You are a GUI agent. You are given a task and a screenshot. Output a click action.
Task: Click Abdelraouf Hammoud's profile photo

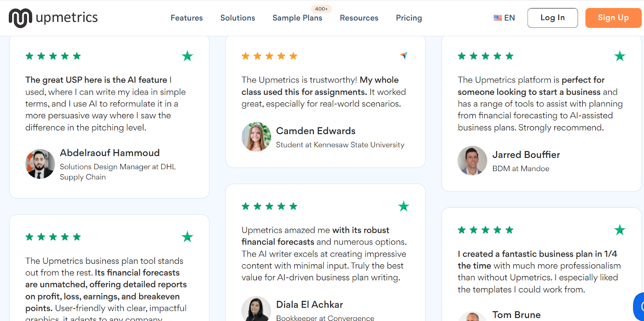[x=40, y=164]
